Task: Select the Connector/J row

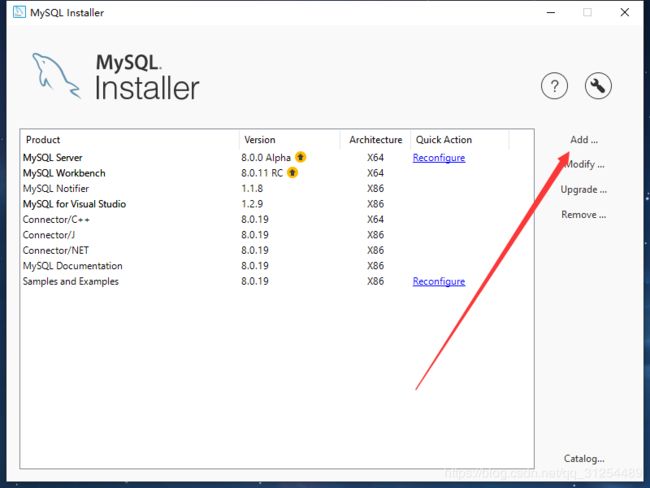Action: point(276,235)
